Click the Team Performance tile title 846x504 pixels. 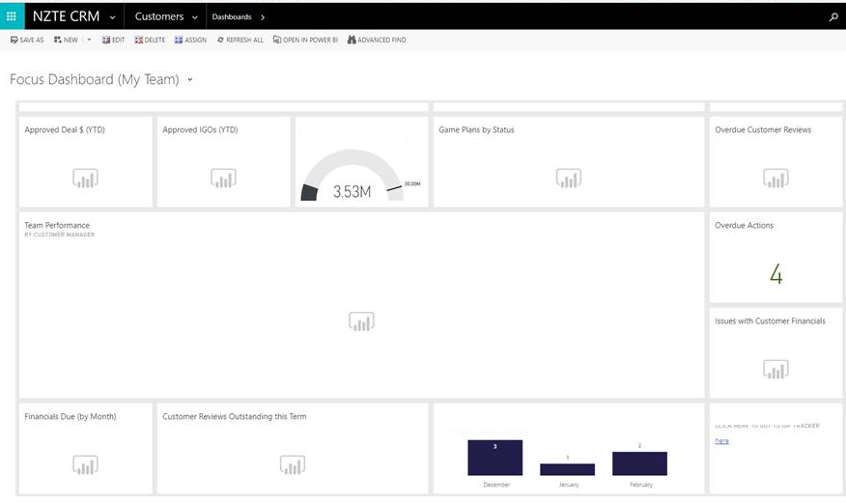tap(57, 225)
